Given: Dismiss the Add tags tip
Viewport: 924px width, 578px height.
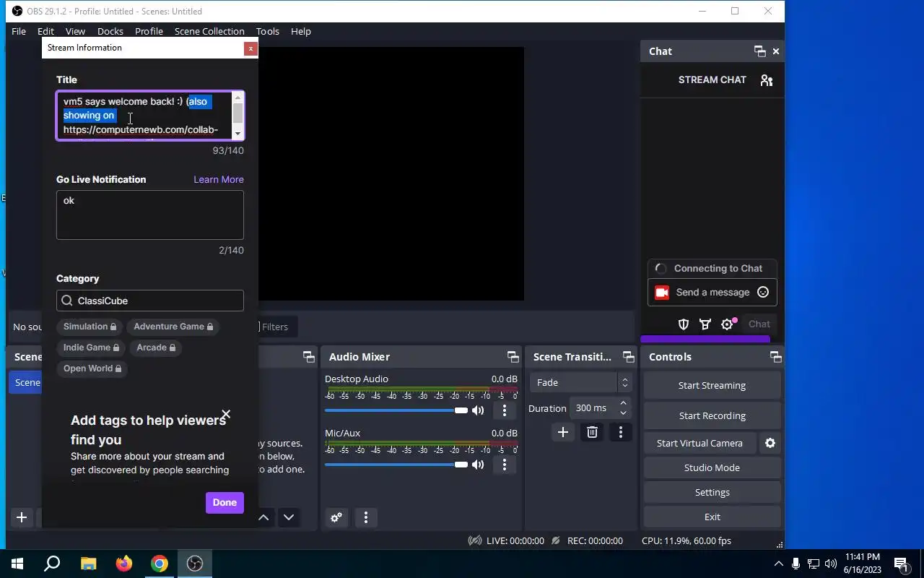Looking at the screenshot, I should [226, 415].
